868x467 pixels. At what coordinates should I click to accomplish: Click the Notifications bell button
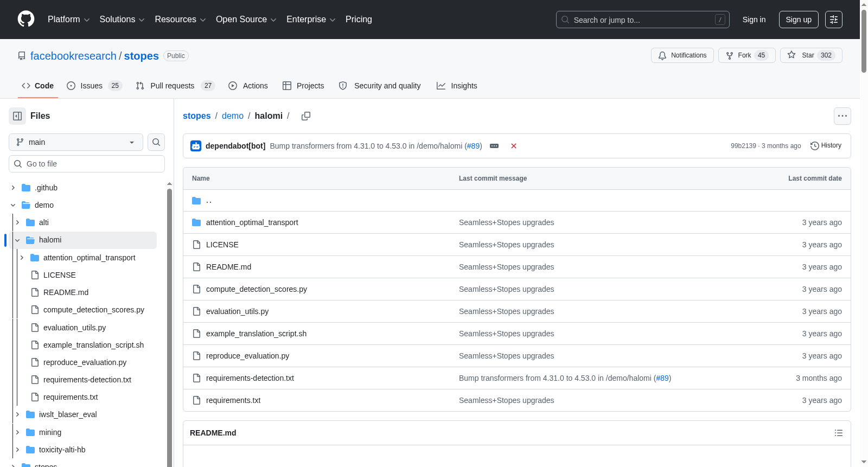point(682,55)
